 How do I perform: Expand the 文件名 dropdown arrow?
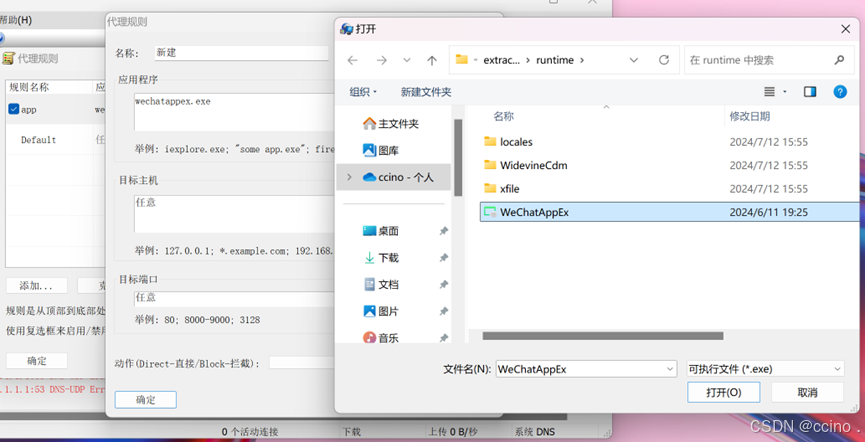click(670, 369)
